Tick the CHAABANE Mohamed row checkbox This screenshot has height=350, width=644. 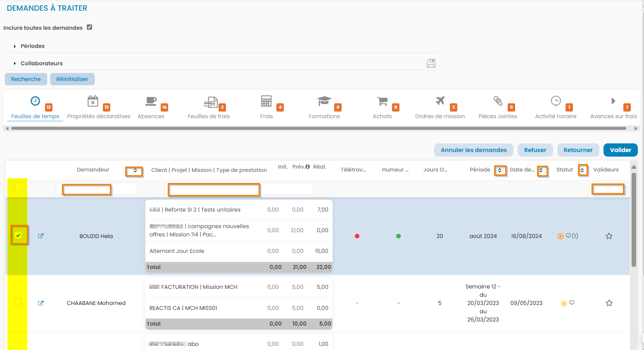tap(18, 302)
